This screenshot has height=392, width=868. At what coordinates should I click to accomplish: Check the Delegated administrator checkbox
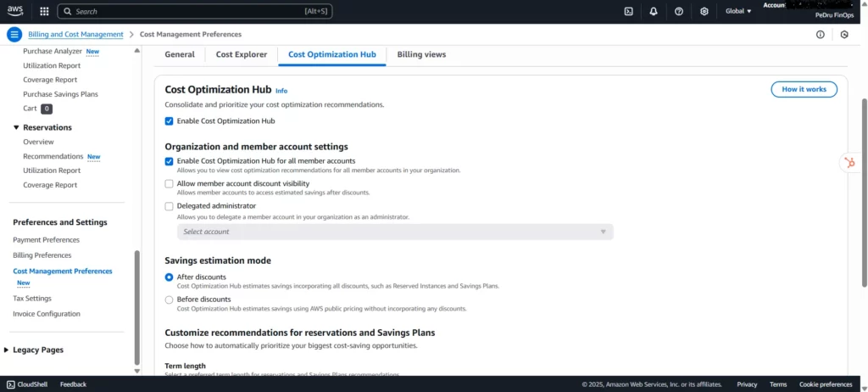coord(170,206)
